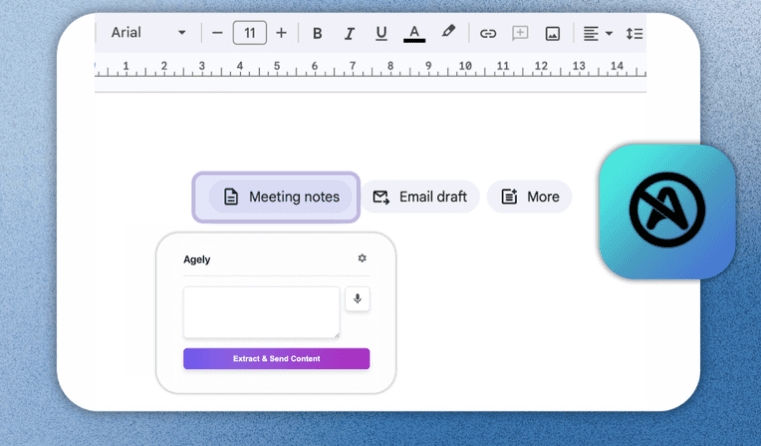This screenshot has height=446, width=761.
Task: Toggle underline formatting
Action: [381, 33]
